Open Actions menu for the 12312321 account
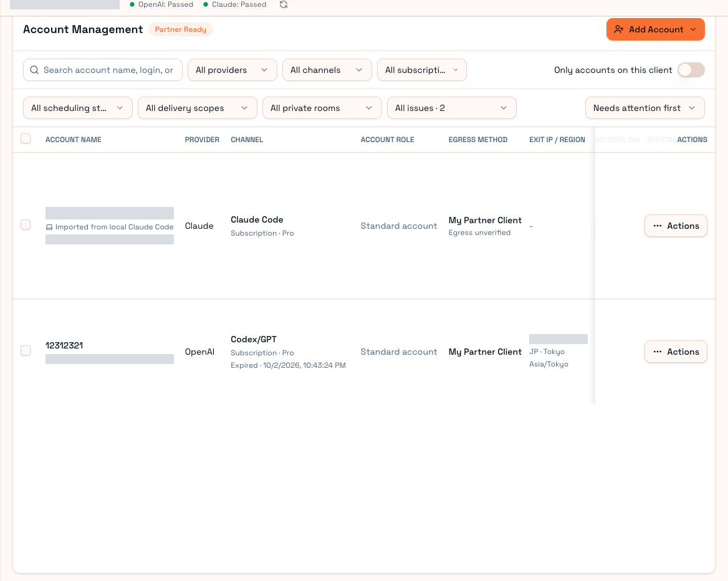 coord(676,352)
